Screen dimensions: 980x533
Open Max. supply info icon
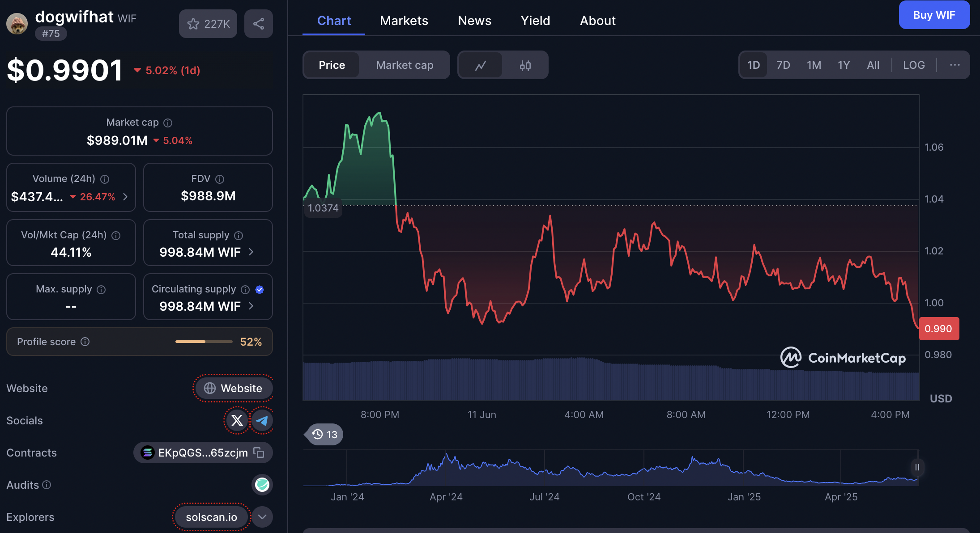(x=101, y=289)
